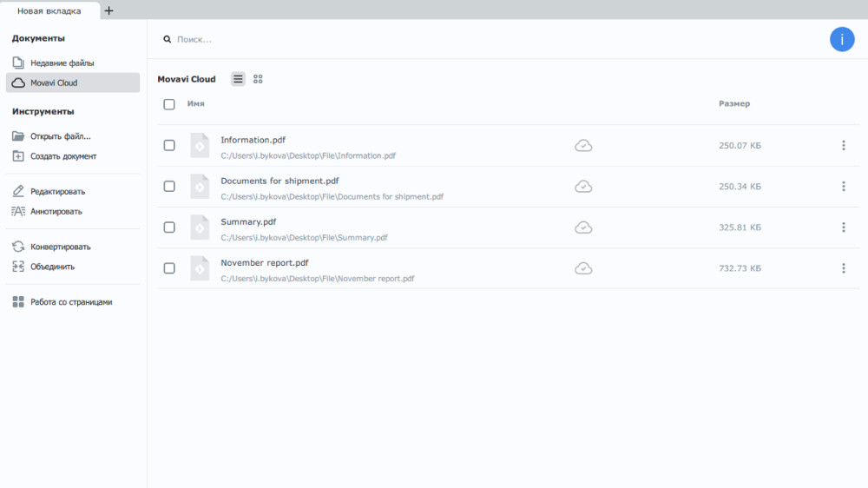
Task: Sort by the Имя column header
Action: [196, 103]
